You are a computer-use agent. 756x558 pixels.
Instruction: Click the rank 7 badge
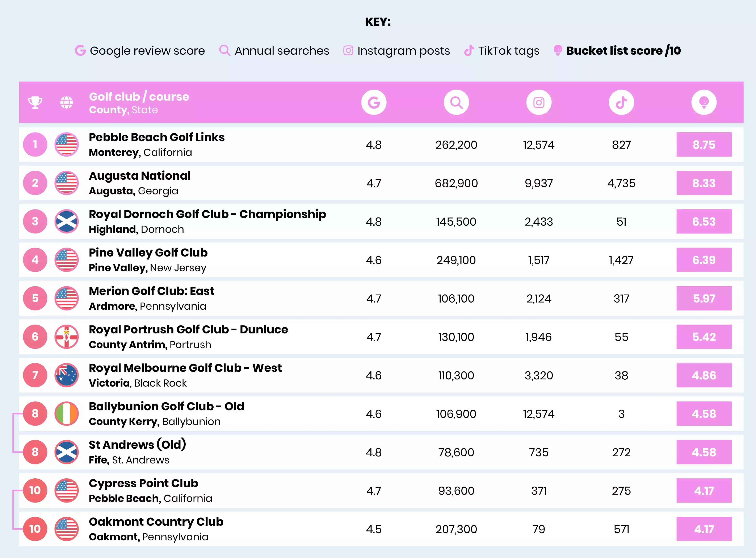[x=35, y=375]
